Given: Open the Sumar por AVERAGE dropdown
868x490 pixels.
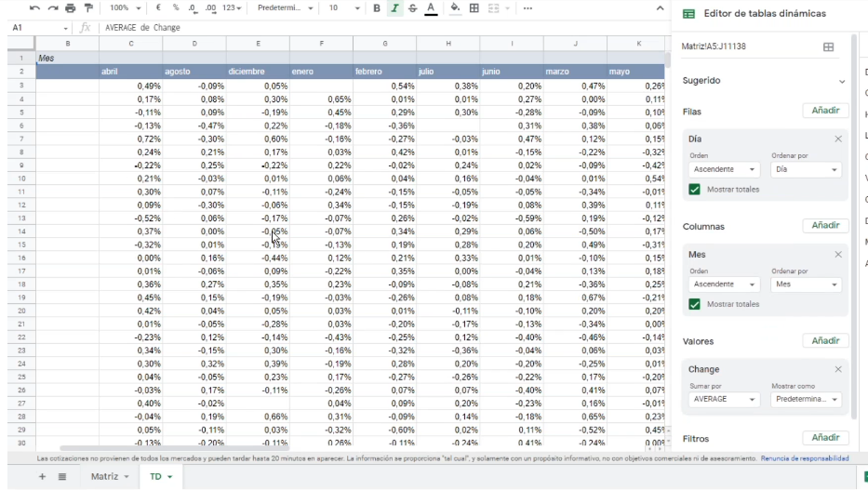Looking at the screenshot, I should [x=724, y=399].
